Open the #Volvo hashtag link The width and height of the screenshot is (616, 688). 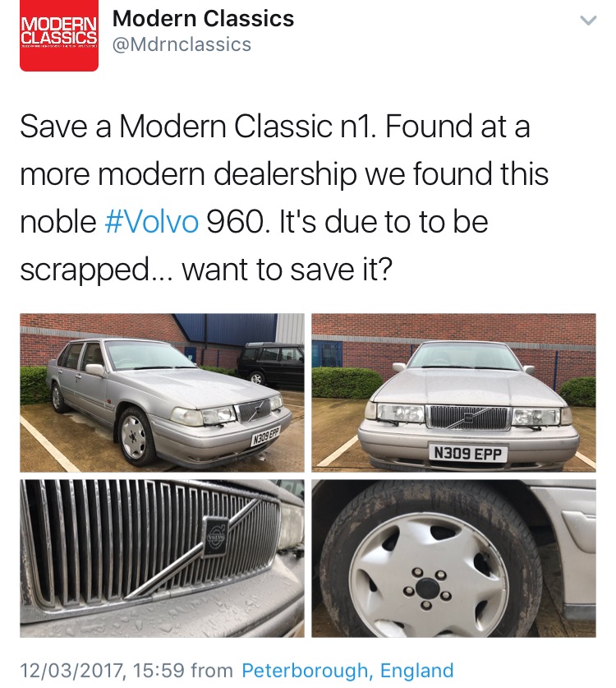152,221
